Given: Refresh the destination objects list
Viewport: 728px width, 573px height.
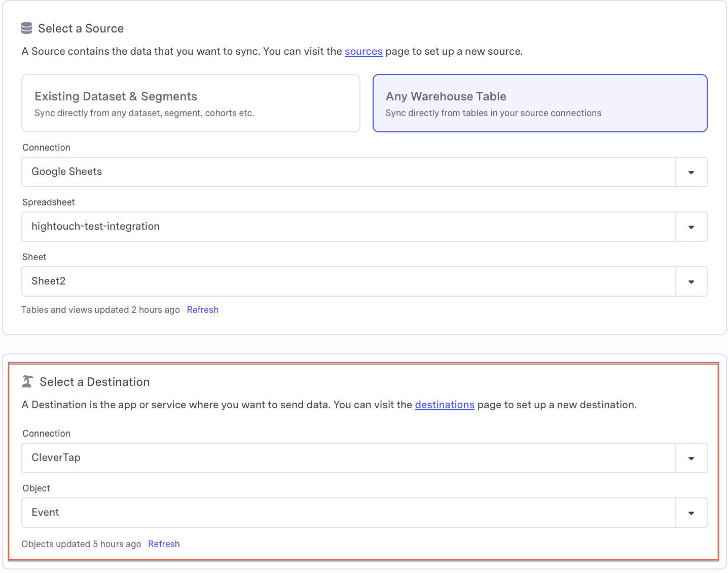Looking at the screenshot, I should pyautogui.click(x=164, y=544).
